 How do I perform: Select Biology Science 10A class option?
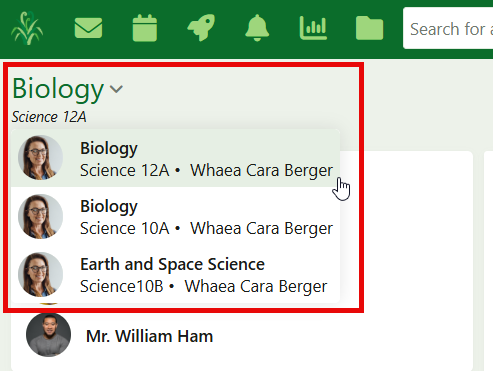pyautogui.click(x=175, y=216)
